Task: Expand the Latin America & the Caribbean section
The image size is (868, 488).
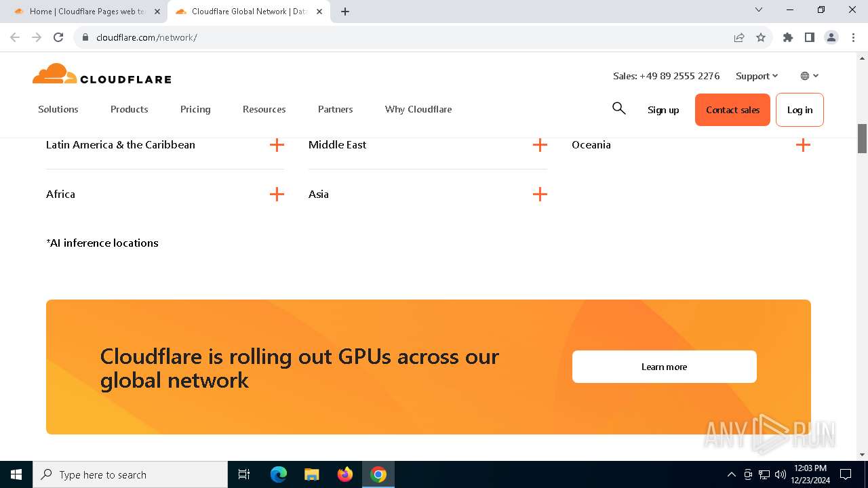Action: [x=165, y=145]
